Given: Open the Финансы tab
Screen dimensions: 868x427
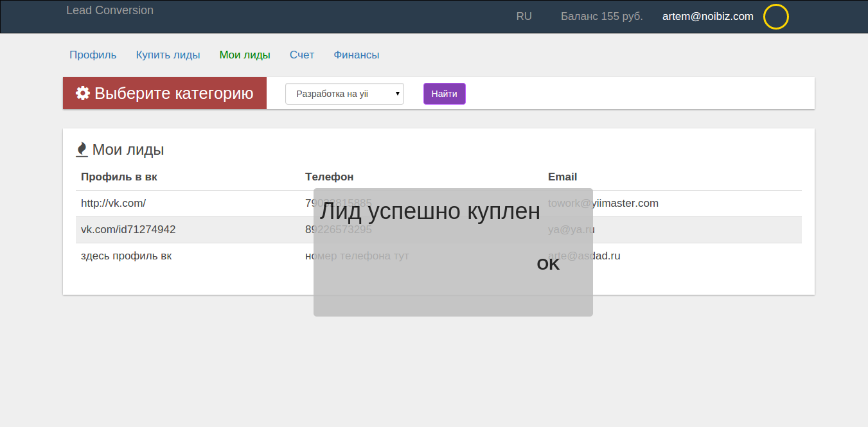Looking at the screenshot, I should coord(357,55).
